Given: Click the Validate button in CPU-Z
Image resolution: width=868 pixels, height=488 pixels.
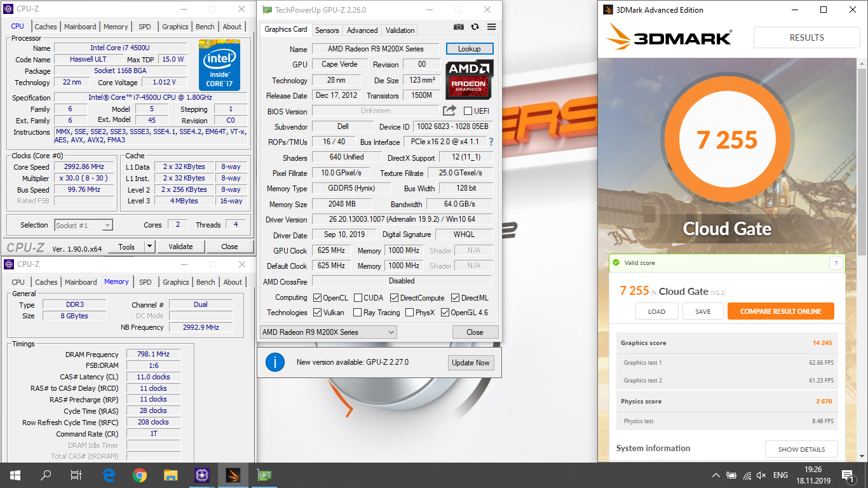Looking at the screenshot, I should (180, 247).
